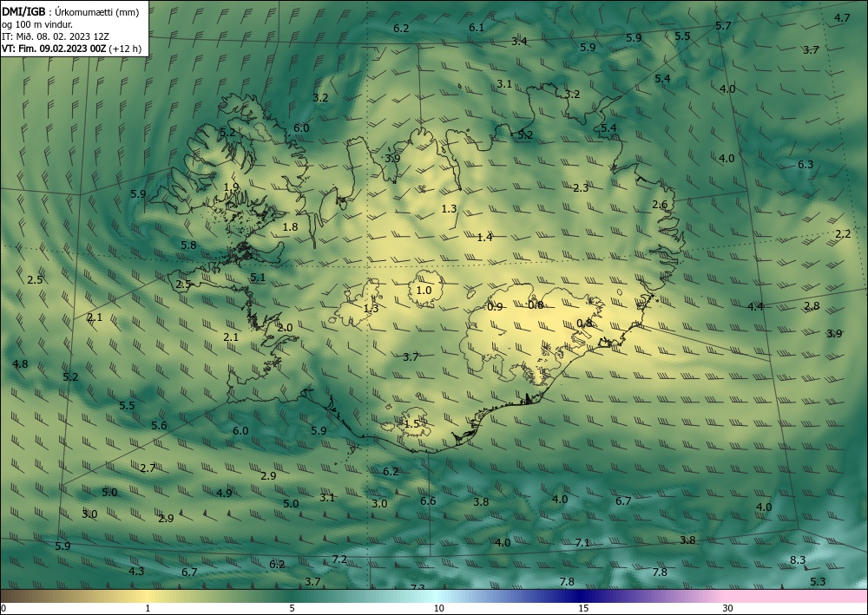Click the colour scale label '10'
Screen dimensions: 868x615
[438, 608]
